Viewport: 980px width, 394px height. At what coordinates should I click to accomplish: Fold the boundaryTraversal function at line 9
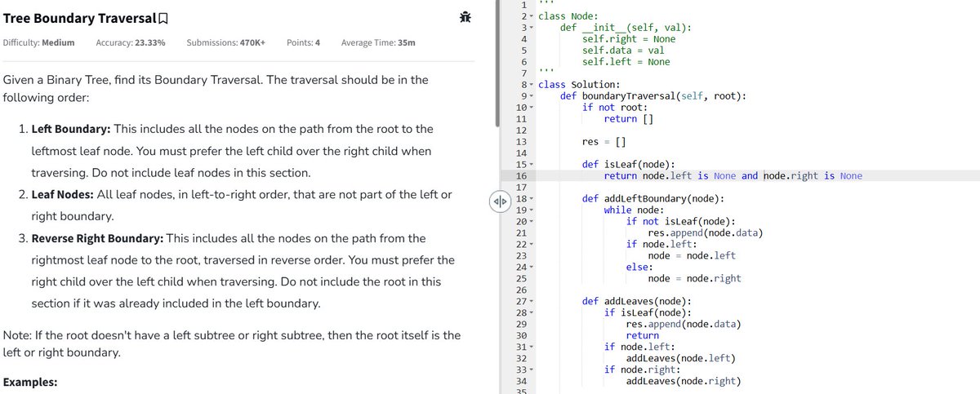click(x=532, y=96)
